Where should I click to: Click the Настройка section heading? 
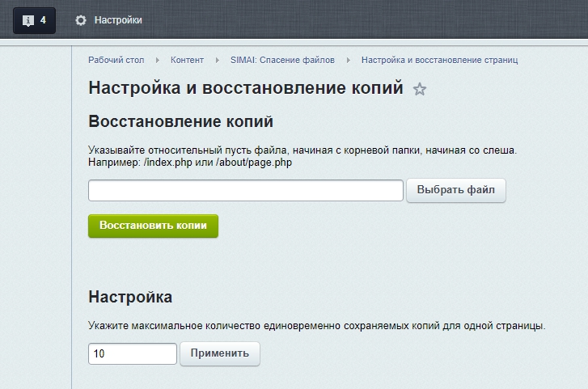point(129,297)
